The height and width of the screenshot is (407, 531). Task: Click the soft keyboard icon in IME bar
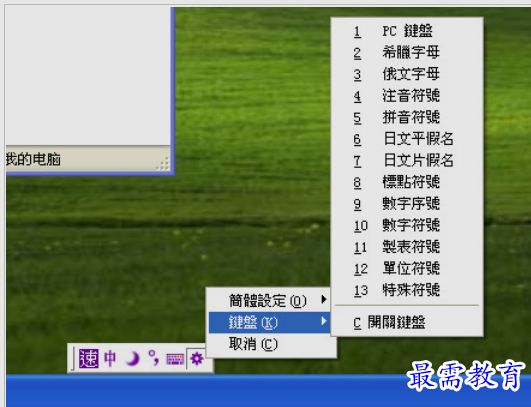(x=175, y=359)
